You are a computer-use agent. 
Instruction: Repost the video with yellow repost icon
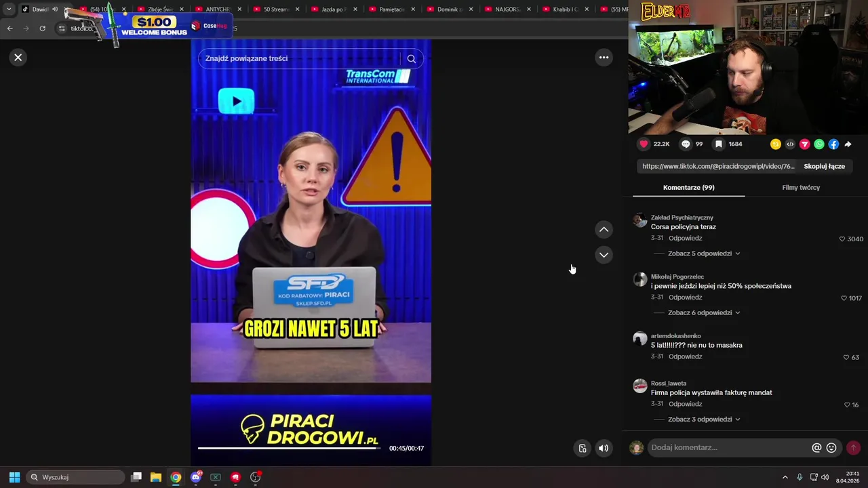(776, 144)
